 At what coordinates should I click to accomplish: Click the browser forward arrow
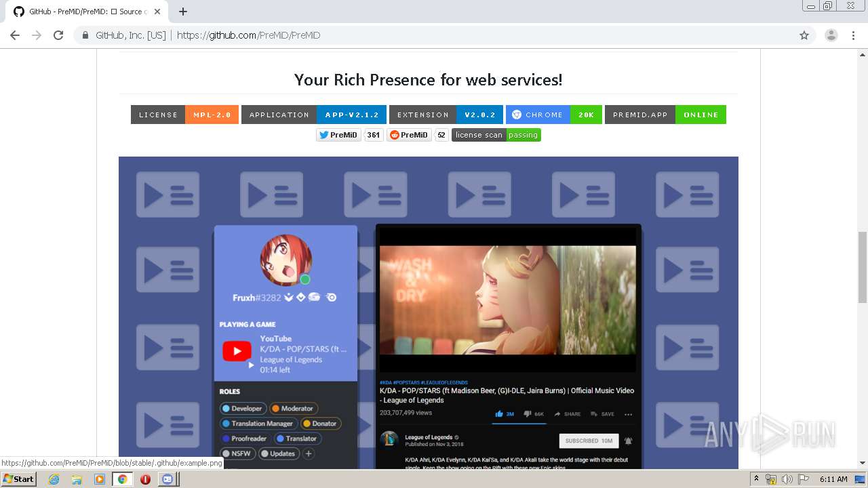(x=37, y=35)
